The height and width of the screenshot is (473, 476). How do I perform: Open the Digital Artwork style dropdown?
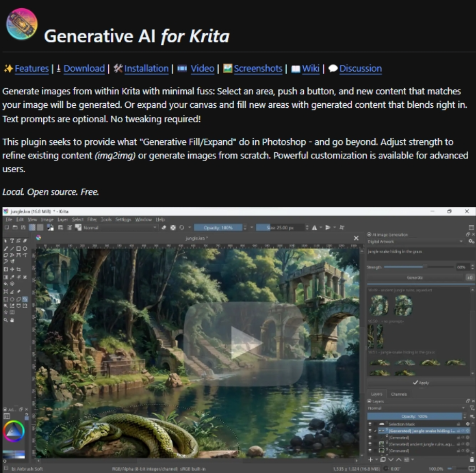pyautogui.click(x=462, y=241)
